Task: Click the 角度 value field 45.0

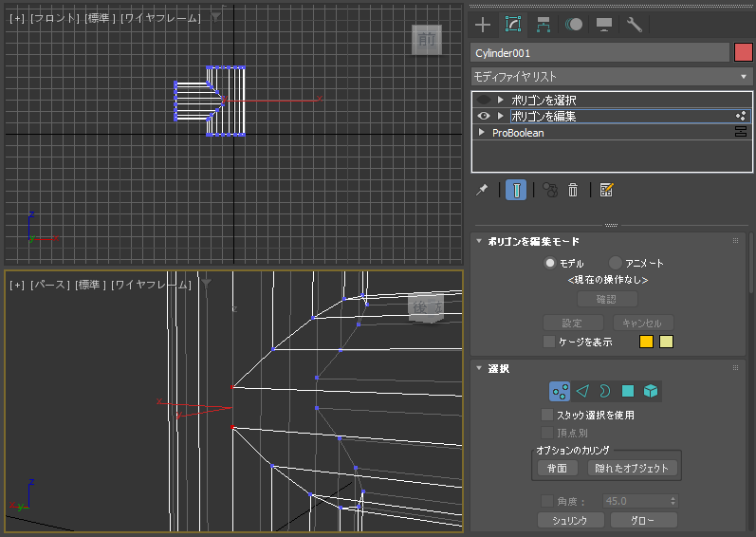Action: (636, 501)
